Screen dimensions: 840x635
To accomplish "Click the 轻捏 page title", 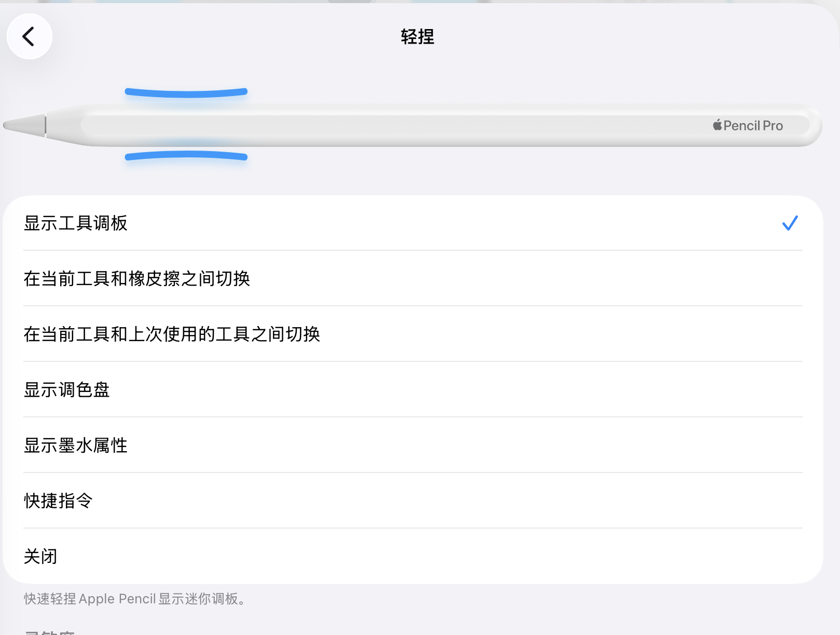I will click(x=418, y=37).
